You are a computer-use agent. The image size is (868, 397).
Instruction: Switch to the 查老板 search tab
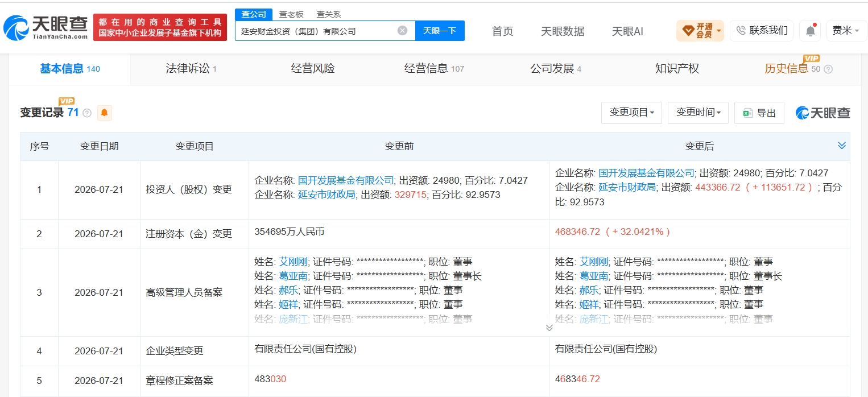(291, 15)
